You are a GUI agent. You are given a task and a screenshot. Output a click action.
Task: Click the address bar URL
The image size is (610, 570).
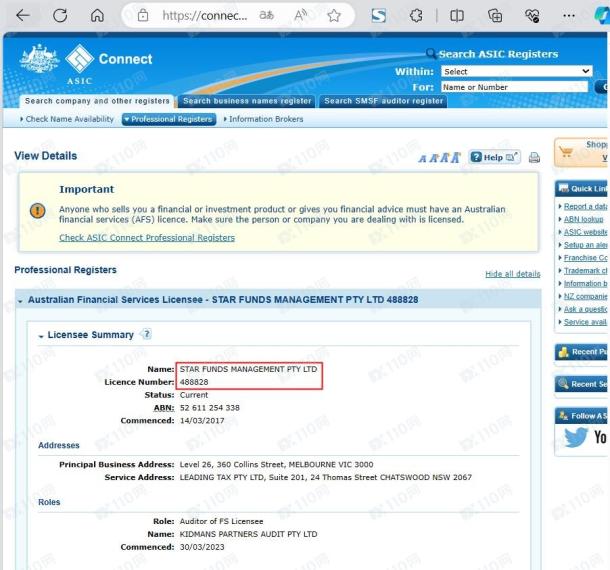(204, 16)
